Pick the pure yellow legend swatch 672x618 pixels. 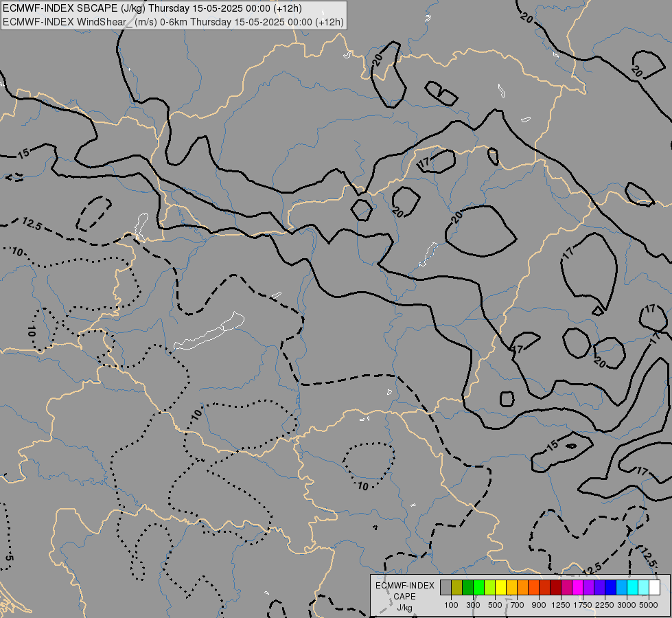(x=500, y=588)
